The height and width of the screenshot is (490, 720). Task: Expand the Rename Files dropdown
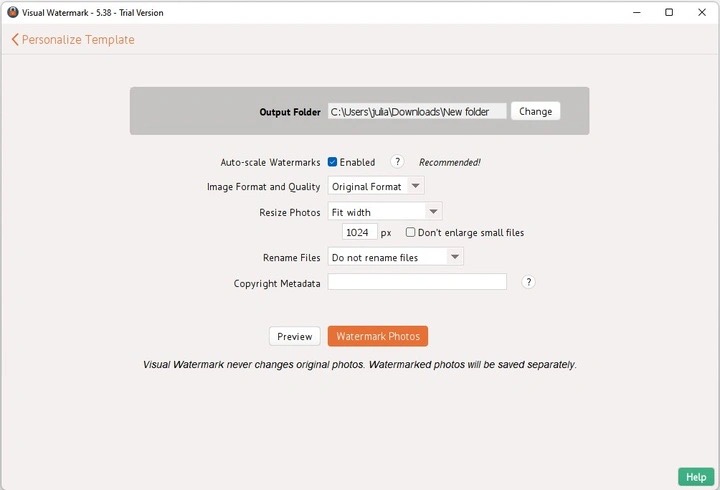[395, 257]
